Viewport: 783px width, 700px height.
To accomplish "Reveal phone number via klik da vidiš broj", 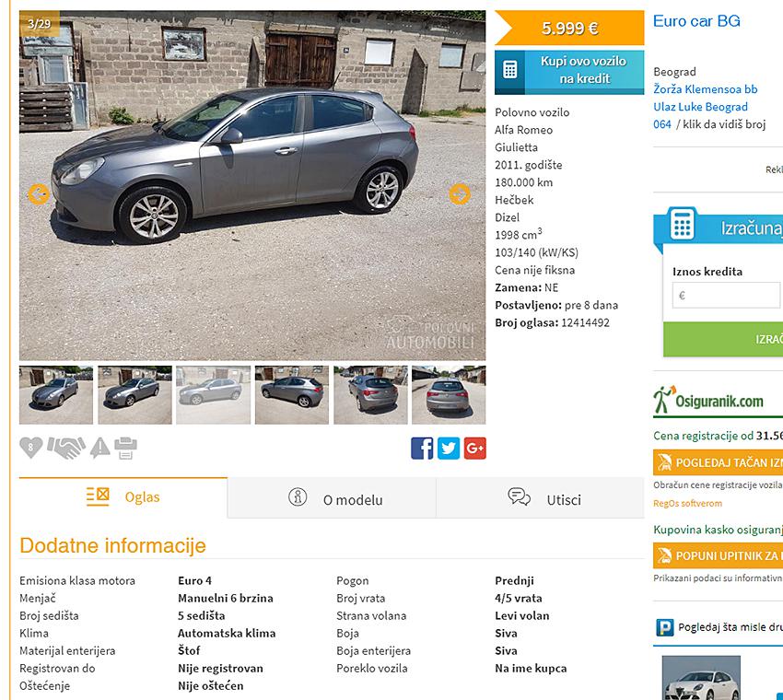I will click(x=724, y=124).
